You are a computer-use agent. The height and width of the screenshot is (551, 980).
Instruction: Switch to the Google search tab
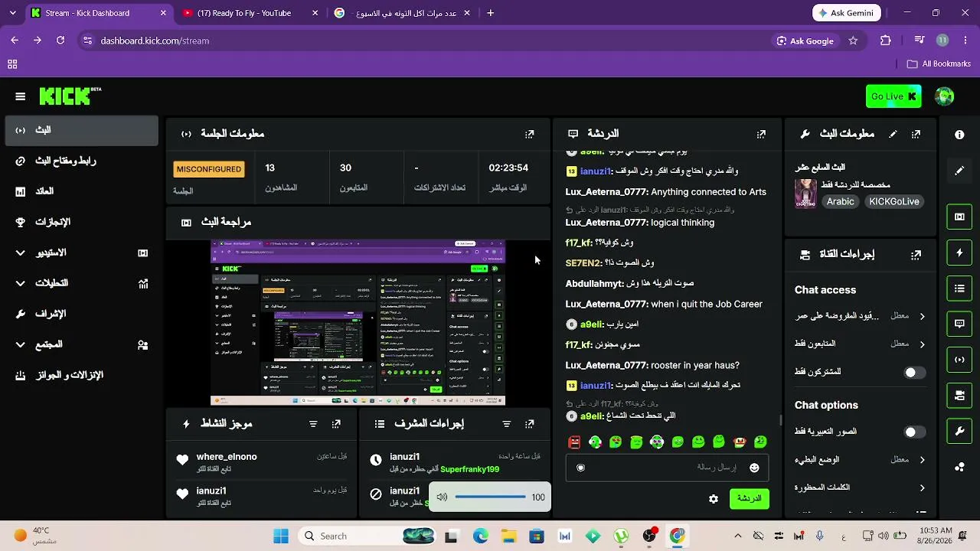403,13
